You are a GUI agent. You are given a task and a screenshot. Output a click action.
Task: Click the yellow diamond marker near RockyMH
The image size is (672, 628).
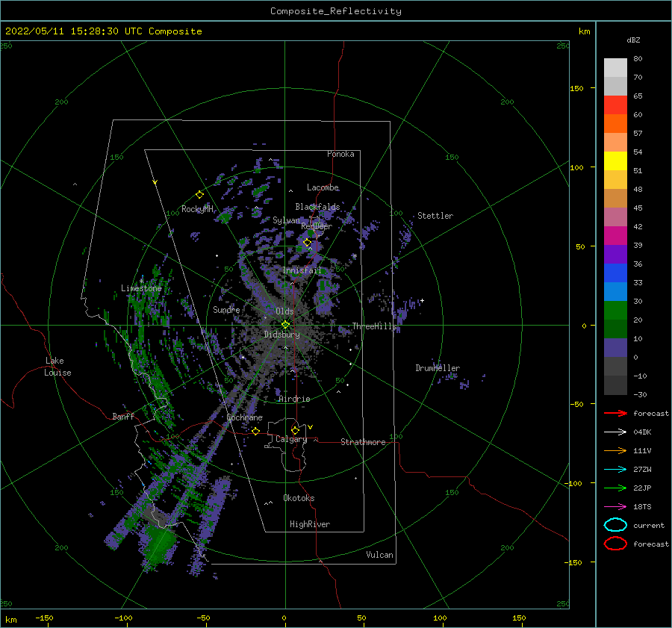(199, 195)
